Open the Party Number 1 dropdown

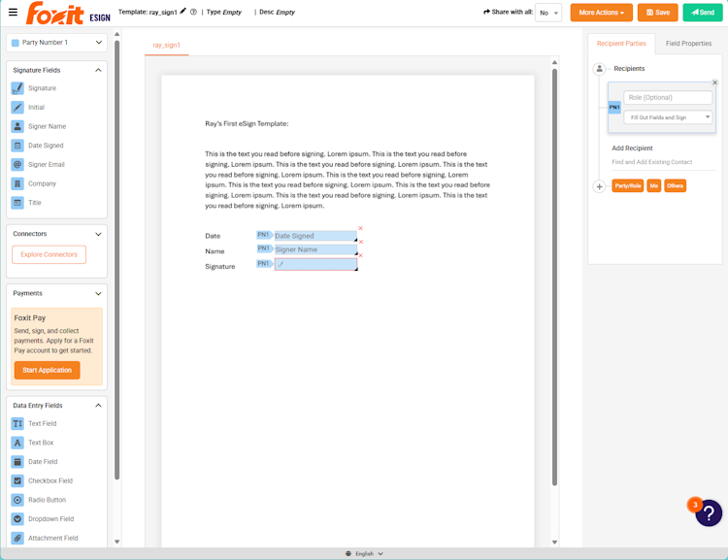click(56, 43)
